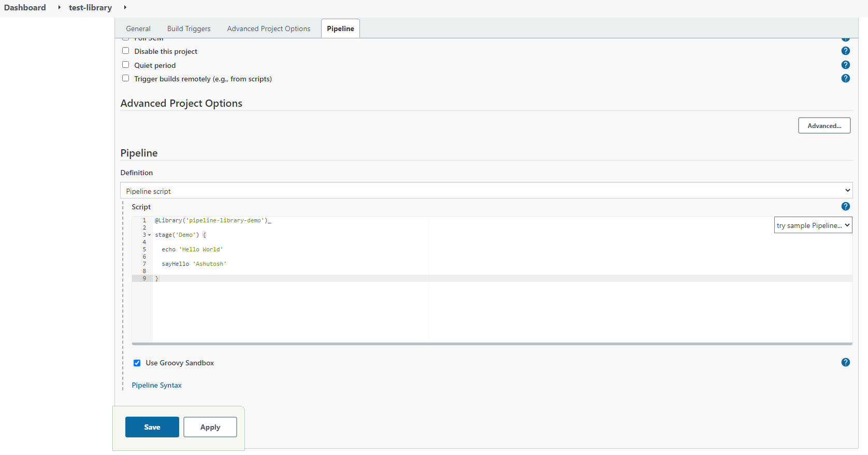Open test-library breadcrumb link
This screenshot has width=868, height=455.
coord(90,7)
